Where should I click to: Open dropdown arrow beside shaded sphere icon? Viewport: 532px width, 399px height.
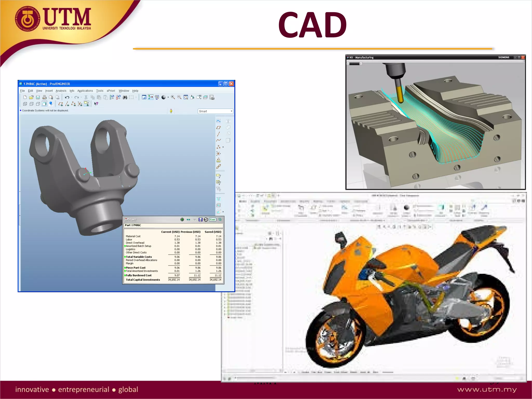click(168, 98)
